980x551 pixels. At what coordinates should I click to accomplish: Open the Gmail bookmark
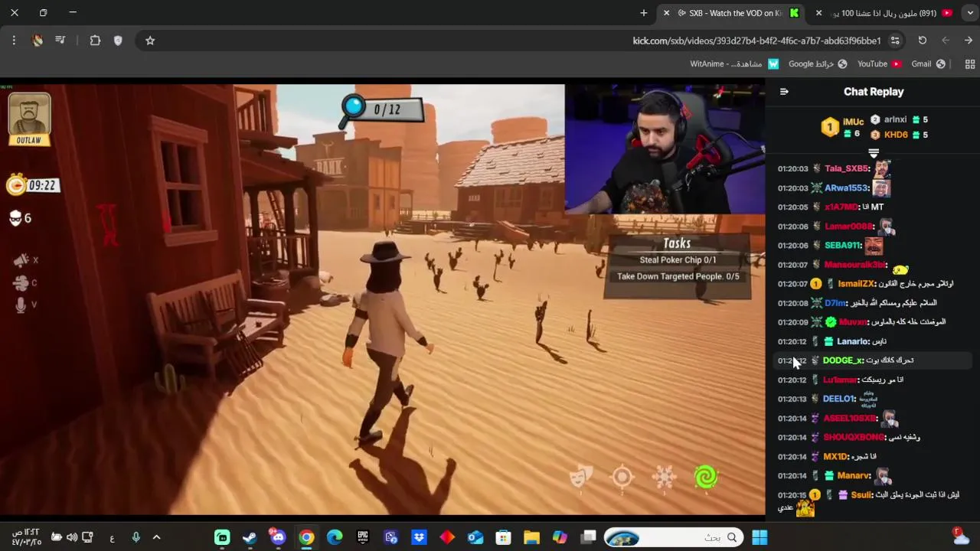(x=928, y=64)
